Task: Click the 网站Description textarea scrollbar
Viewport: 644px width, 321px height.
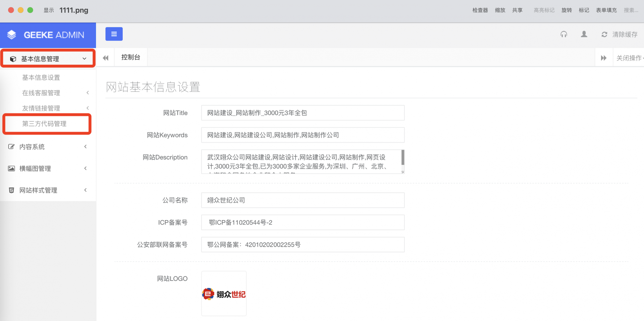Action: pos(403,157)
